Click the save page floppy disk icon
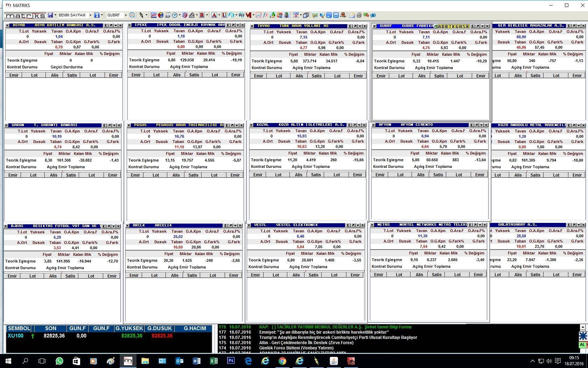The width and height of the screenshot is (588, 368). coord(50,15)
